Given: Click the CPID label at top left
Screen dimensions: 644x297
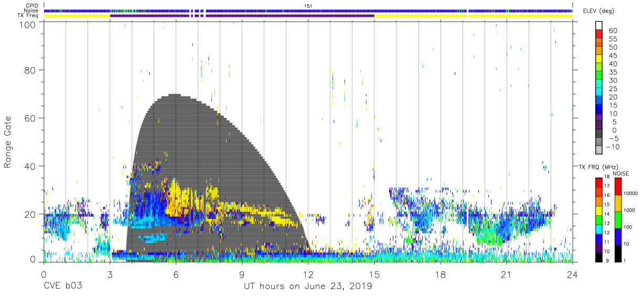Looking at the screenshot, I should click(31, 6).
